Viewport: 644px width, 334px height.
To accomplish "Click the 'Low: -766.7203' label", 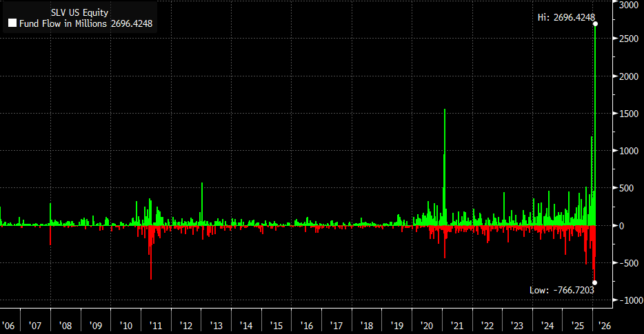I will point(561,290).
